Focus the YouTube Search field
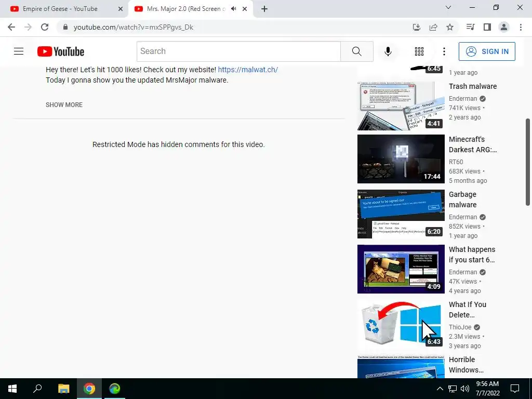The image size is (532, 399). point(238,51)
